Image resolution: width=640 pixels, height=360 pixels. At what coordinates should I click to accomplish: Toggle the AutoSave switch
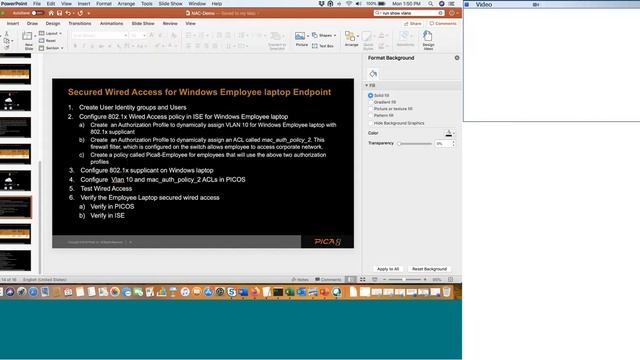(x=37, y=13)
